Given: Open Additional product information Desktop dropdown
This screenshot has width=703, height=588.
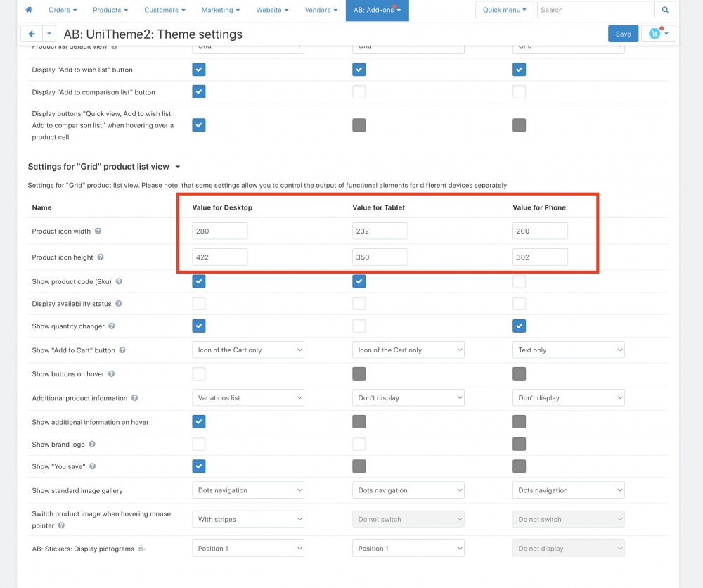Looking at the screenshot, I should 247,397.
